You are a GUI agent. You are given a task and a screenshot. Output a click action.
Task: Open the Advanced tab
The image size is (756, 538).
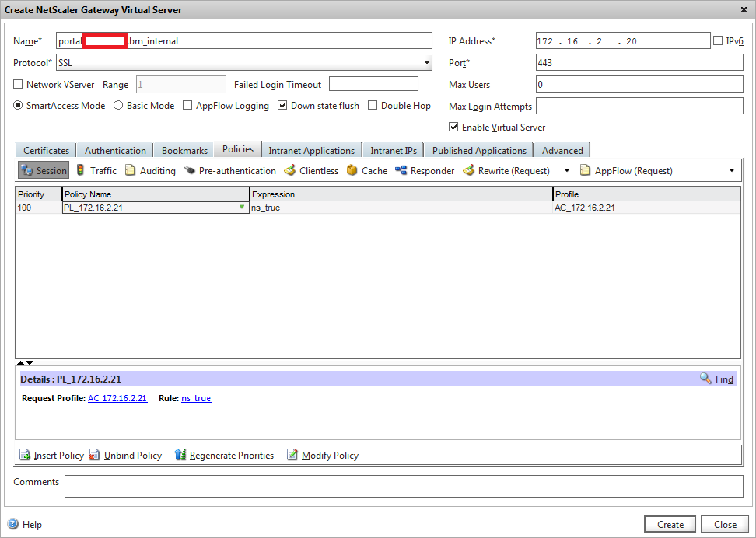pos(562,150)
